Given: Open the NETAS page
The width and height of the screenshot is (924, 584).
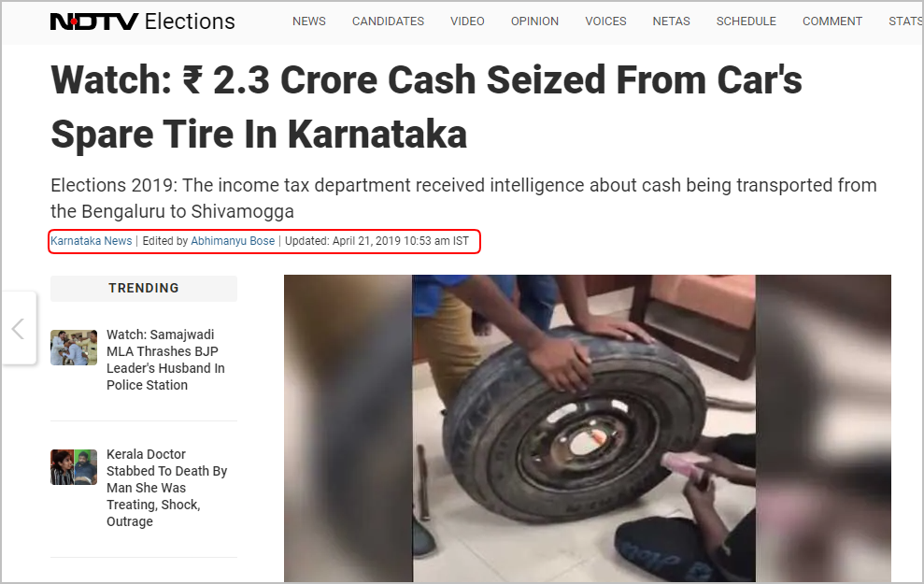Looking at the screenshot, I should (x=671, y=21).
